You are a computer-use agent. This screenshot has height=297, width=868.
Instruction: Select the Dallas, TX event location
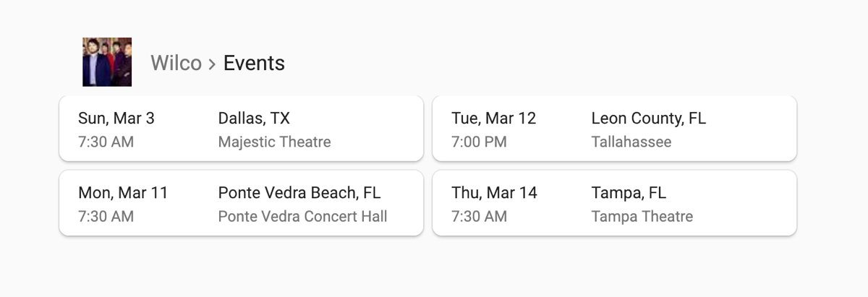254,119
